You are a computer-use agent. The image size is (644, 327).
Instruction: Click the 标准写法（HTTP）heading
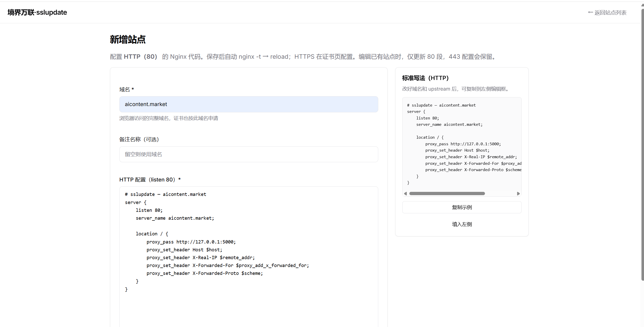(425, 78)
